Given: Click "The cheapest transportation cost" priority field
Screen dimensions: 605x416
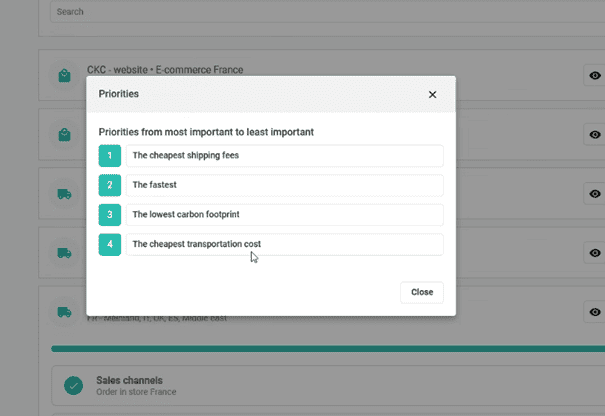Looking at the screenshot, I should [285, 244].
